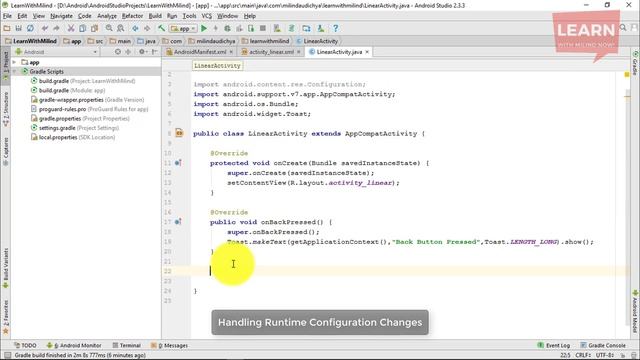640x360 pixels.
Task: Close the LinearActivity.java tab
Action: point(367,52)
